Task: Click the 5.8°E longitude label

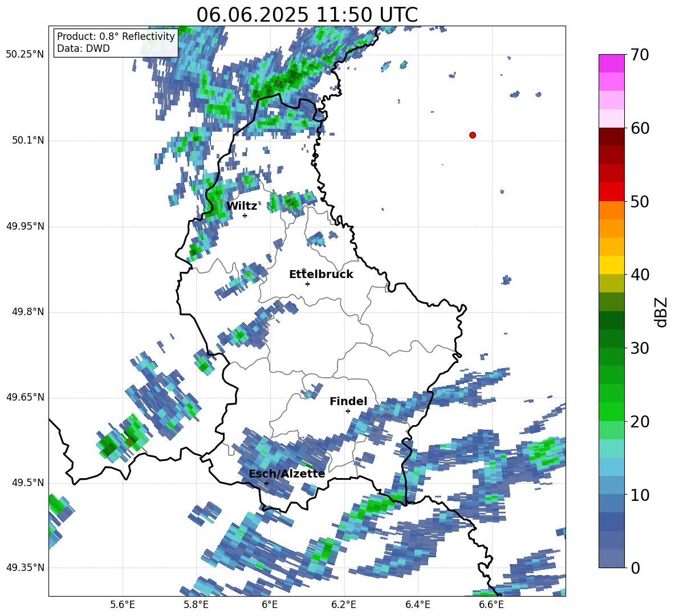Action: point(196,605)
